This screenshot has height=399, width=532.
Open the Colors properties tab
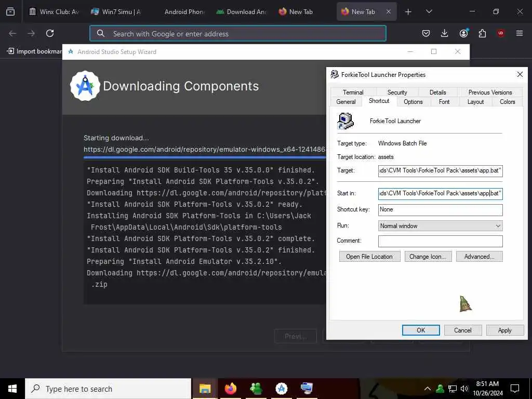coord(507,102)
